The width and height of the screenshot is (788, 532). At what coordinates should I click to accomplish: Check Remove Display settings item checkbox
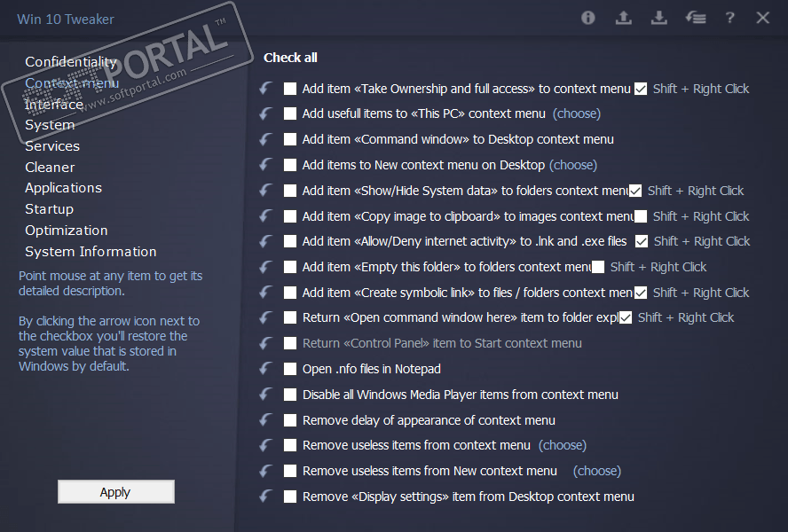click(x=290, y=497)
